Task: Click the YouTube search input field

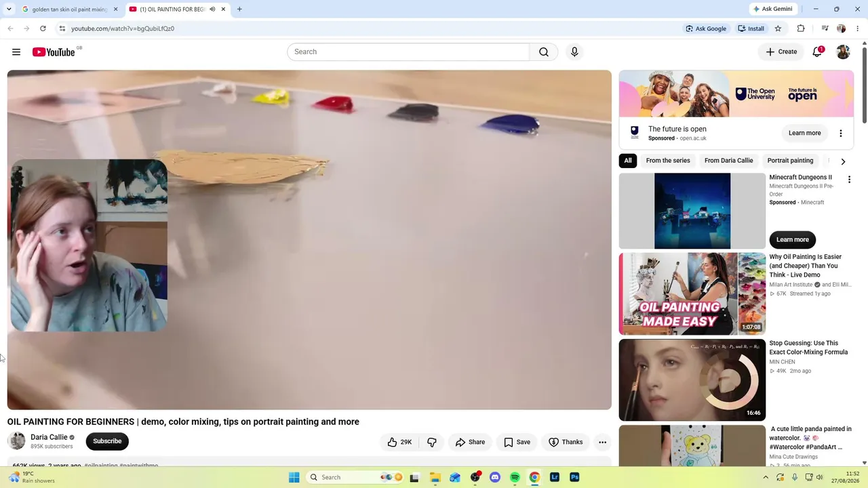Action: 408,52
